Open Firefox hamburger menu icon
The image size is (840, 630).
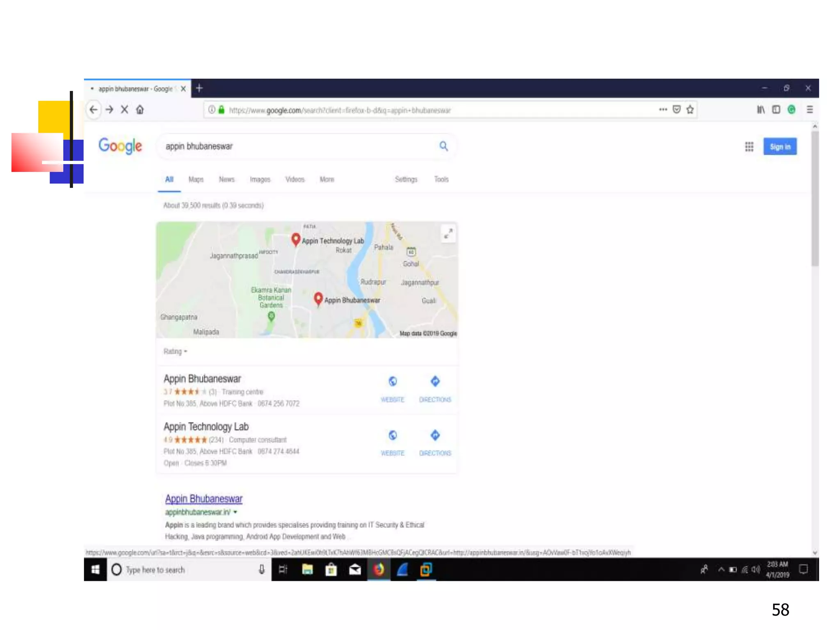(x=809, y=110)
